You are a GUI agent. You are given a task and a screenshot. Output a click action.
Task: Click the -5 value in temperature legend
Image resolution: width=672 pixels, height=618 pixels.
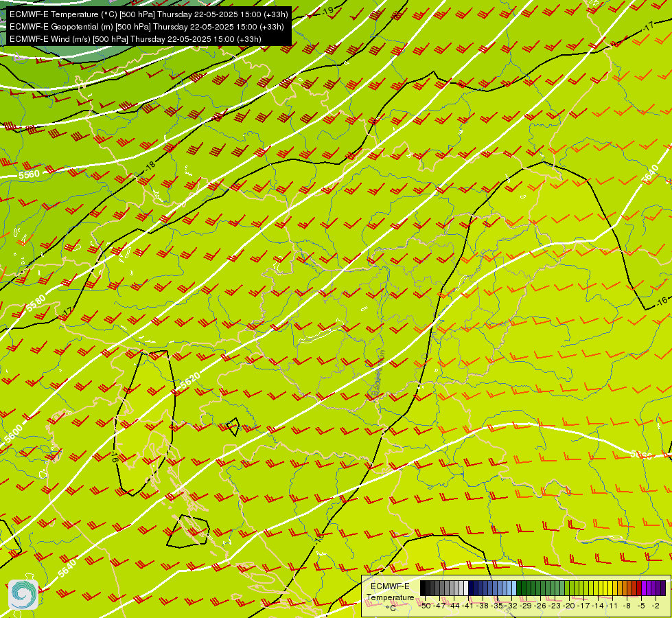coord(641,606)
